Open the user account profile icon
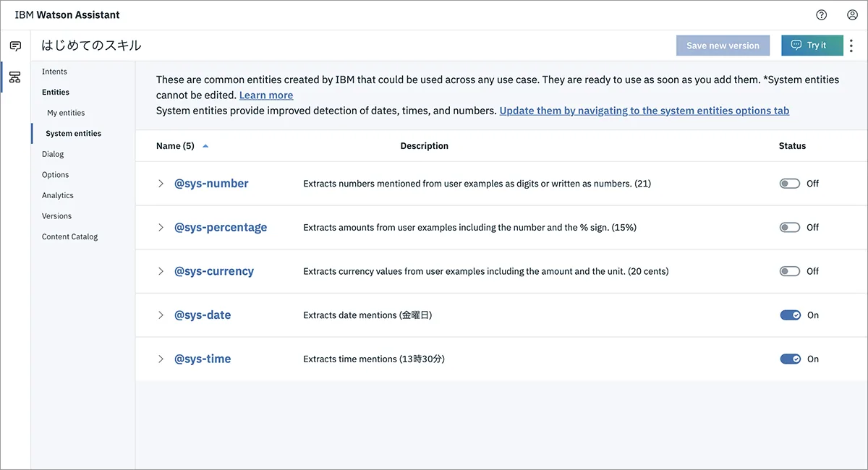This screenshot has width=868, height=470. point(852,14)
